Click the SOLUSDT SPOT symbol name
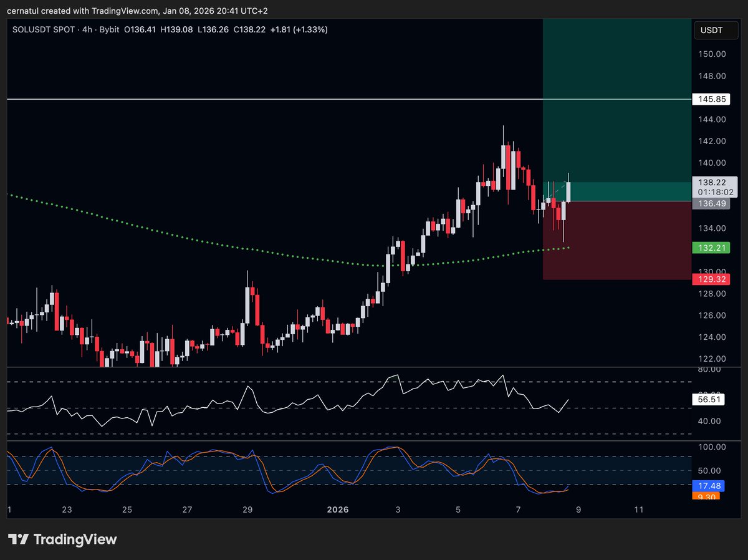This screenshot has height=560, width=748. click(x=44, y=29)
